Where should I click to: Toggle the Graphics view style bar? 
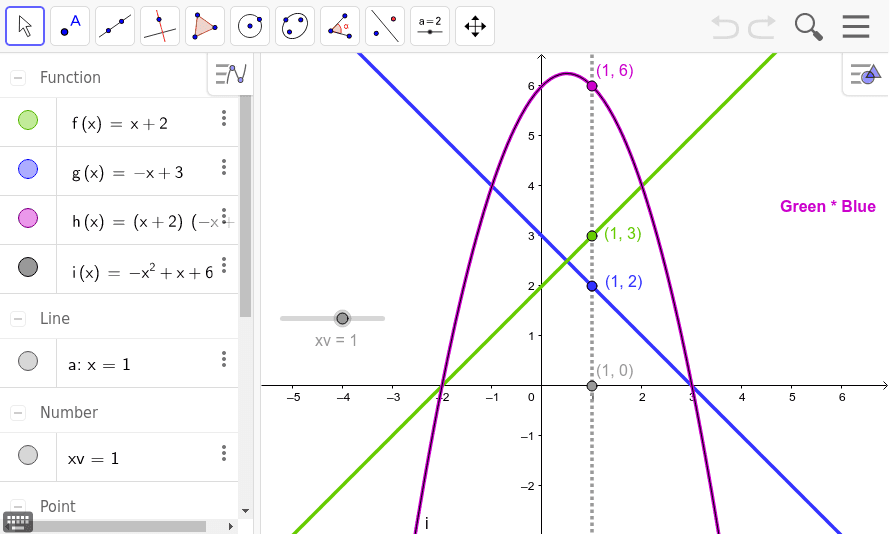[x=865, y=74]
